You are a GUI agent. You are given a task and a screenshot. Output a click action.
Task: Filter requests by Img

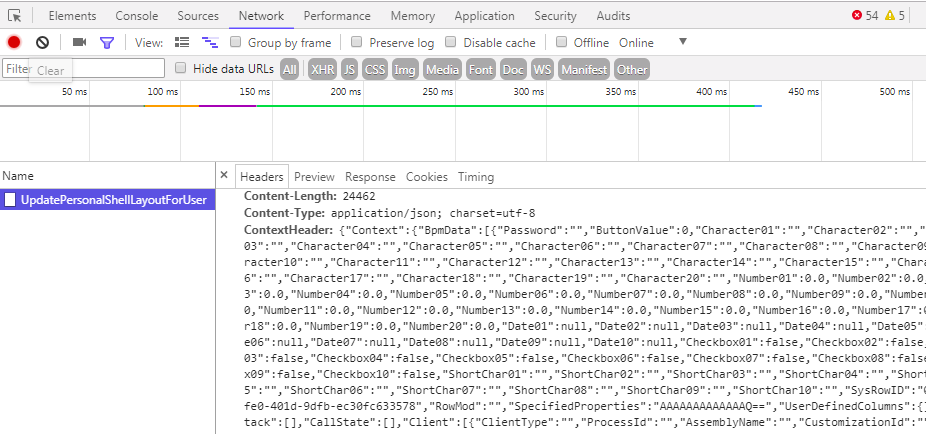click(405, 70)
